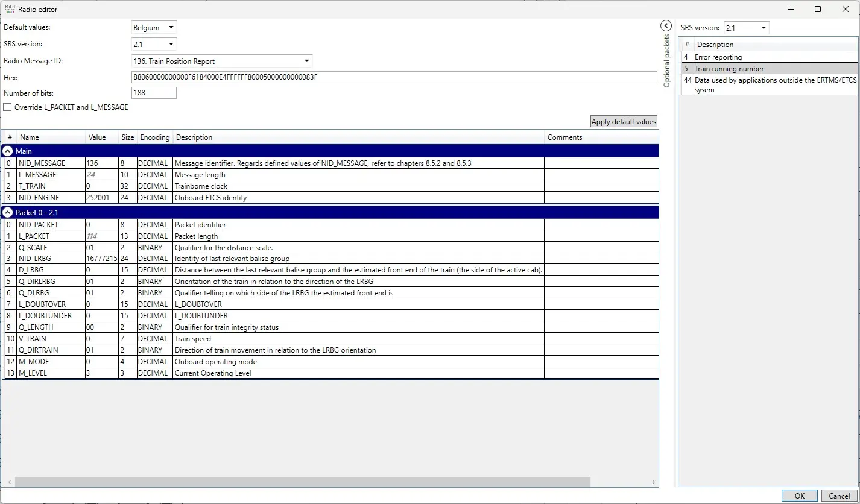This screenshot has width=860, height=504.
Task: Click the Number of bits field
Action: (154, 93)
